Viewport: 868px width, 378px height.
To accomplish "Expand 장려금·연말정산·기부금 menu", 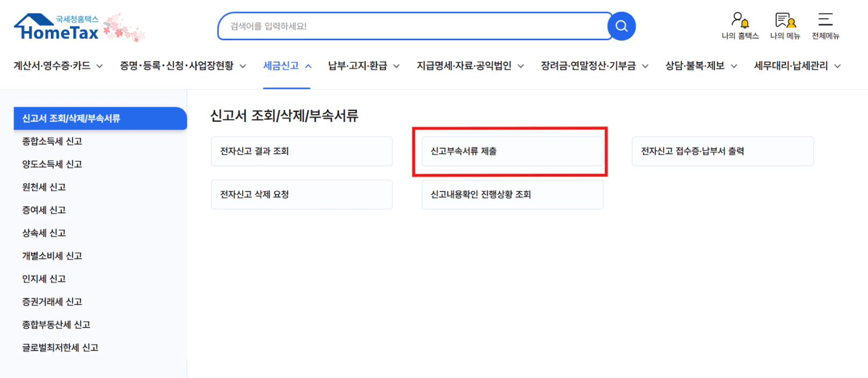I will click(594, 66).
